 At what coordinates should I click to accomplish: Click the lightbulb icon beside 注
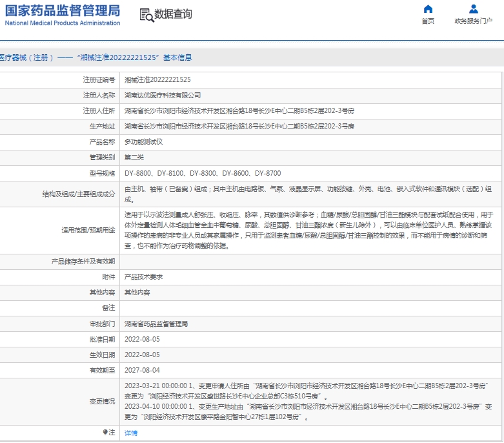[105, 432]
